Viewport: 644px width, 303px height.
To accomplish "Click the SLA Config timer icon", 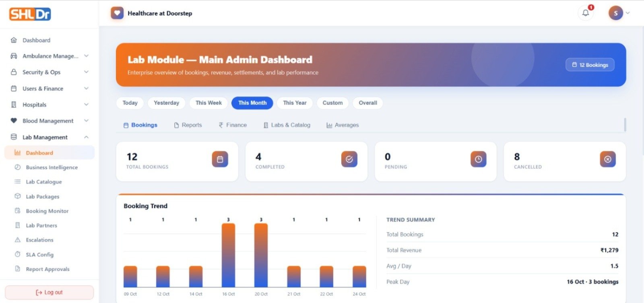I will 17,254.
